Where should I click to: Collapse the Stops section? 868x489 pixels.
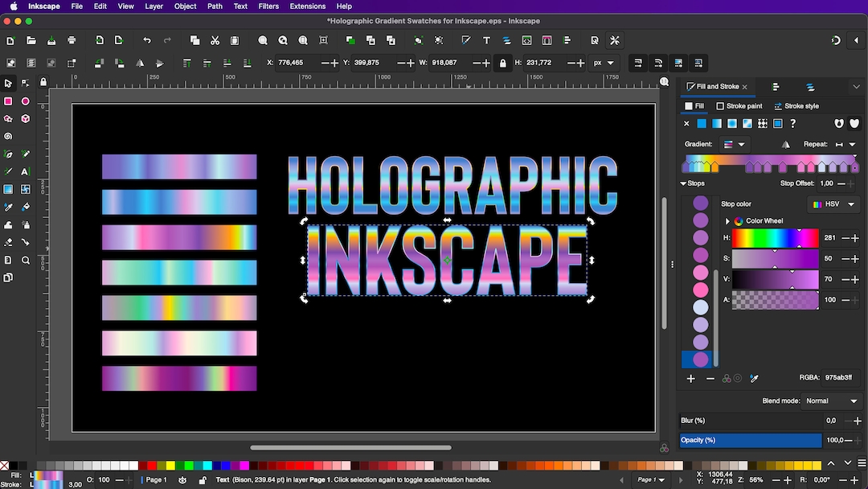click(685, 183)
